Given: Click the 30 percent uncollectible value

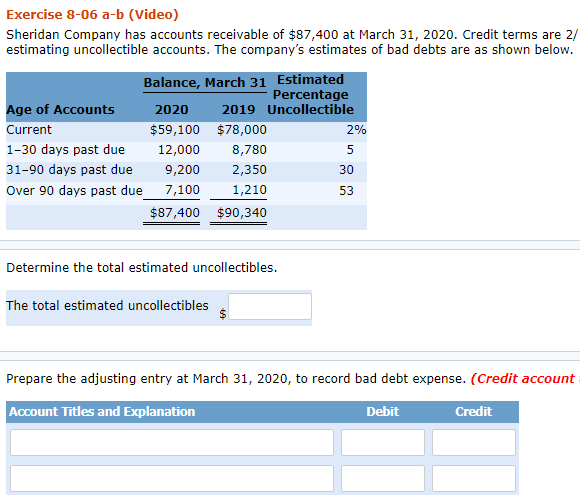Looking at the screenshot, I should point(346,170).
